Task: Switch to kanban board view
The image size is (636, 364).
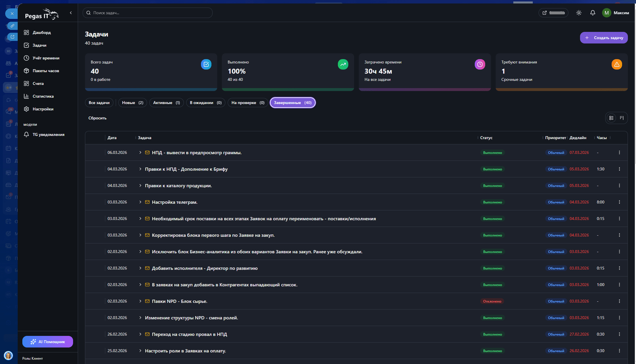Action: [621, 118]
